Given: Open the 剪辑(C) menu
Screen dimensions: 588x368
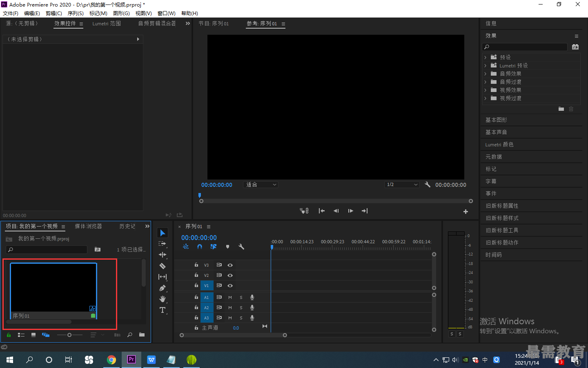Looking at the screenshot, I should pos(54,13).
